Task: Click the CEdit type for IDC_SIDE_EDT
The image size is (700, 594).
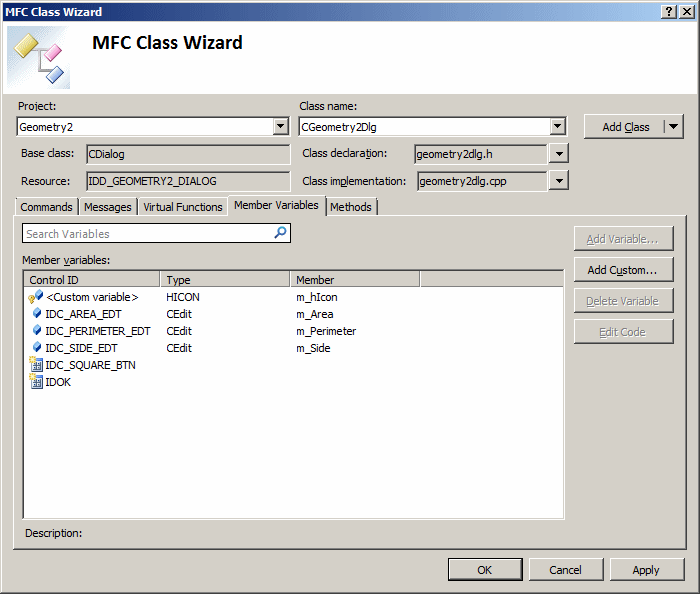Action: pos(179,348)
